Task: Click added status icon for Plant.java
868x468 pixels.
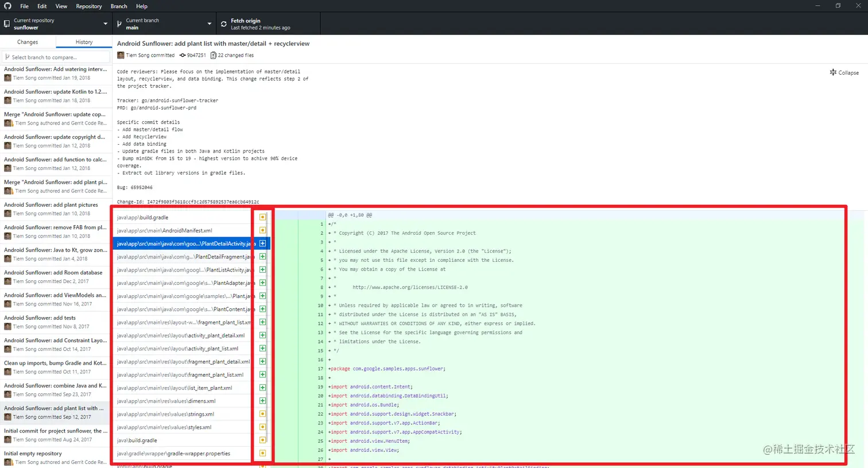Action: click(262, 296)
